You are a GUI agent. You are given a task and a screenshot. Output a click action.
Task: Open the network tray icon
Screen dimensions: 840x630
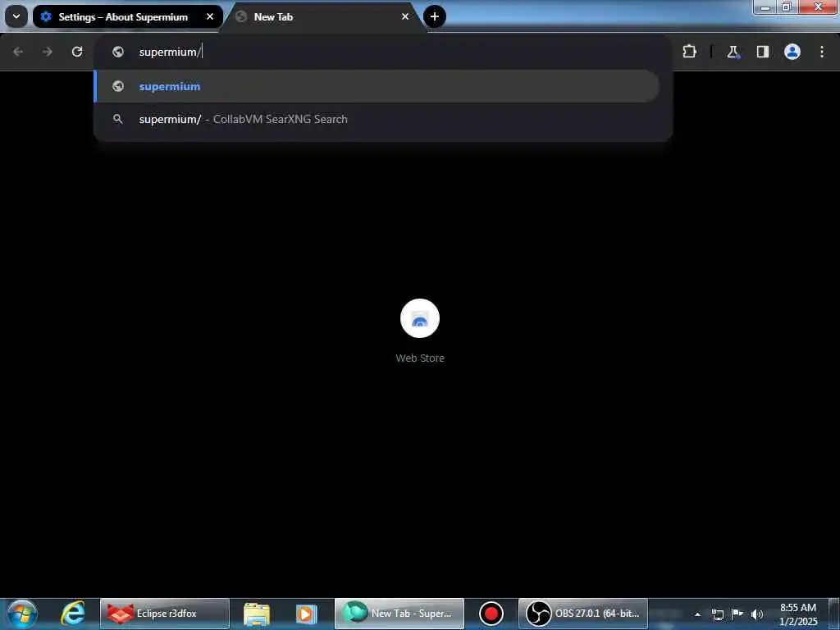[x=717, y=614]
